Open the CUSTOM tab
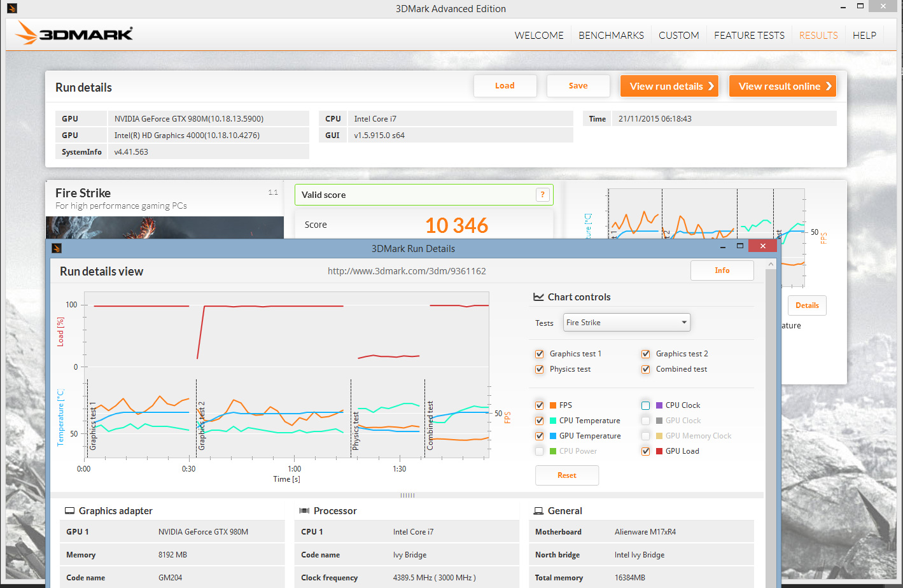Image resolution: width=903 pixels, height=588 pixels. (679, 36)
